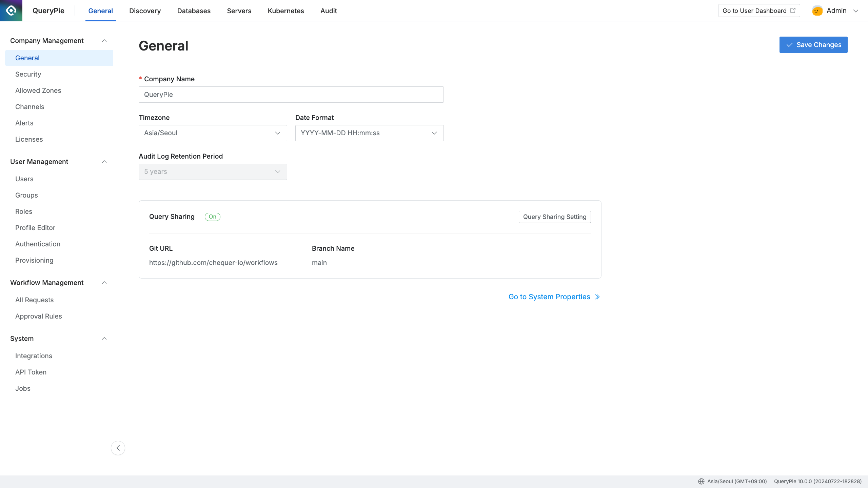Open the Go to System Properties link
This screenshot has height=488, width=868.
549,297
